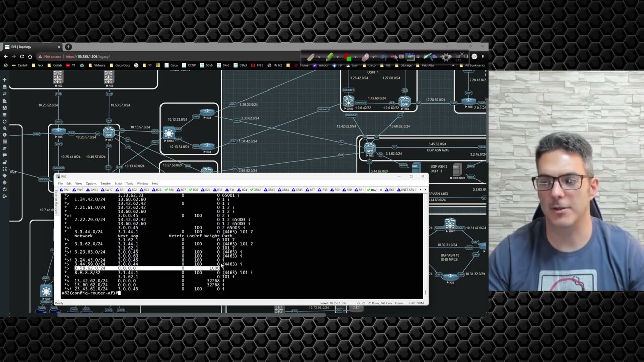
Task: Click the browser Home icon
Action: click(x=30, y=56)
